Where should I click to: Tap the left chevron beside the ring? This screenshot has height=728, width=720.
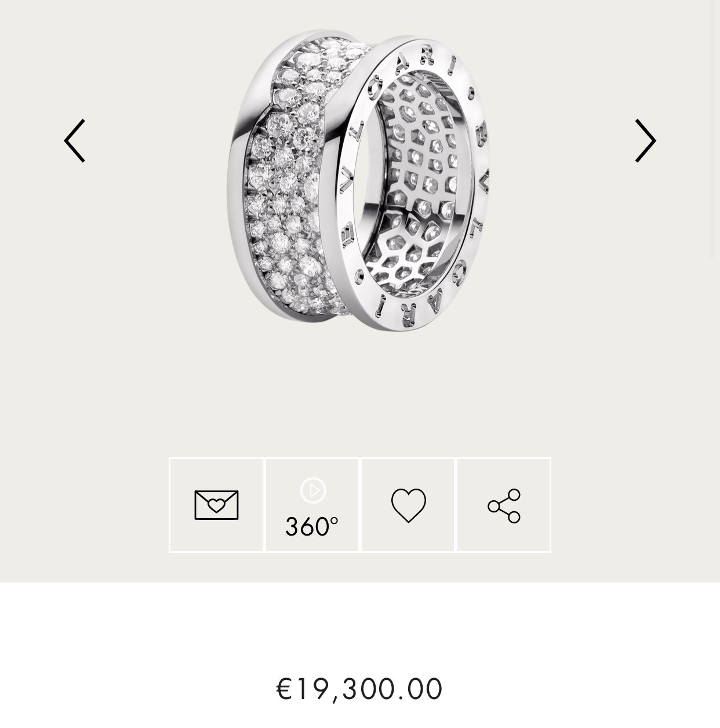pyautogui.click(x=75, y=141)
